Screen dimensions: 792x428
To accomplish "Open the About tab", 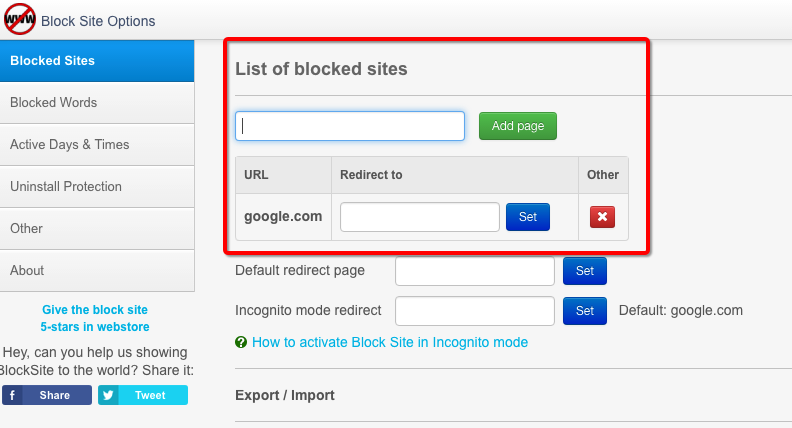I will click(x=97, y=270).
